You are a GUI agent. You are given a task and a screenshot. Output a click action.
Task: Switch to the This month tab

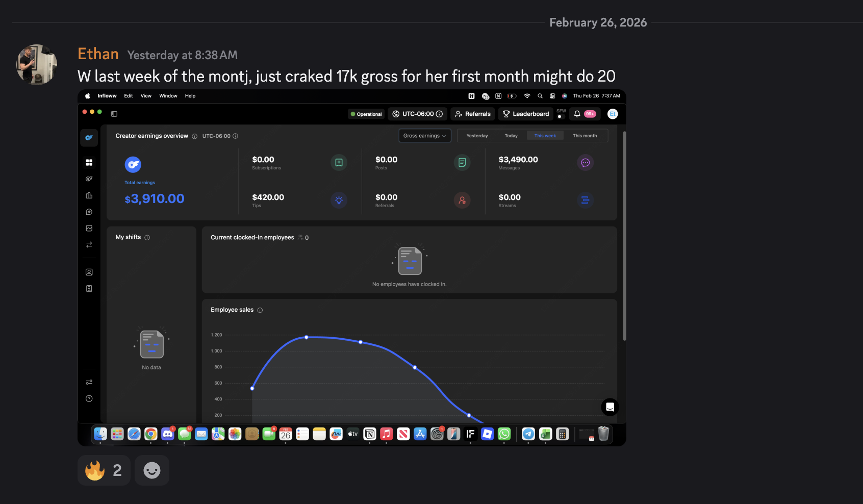click(x=585, y=136)
